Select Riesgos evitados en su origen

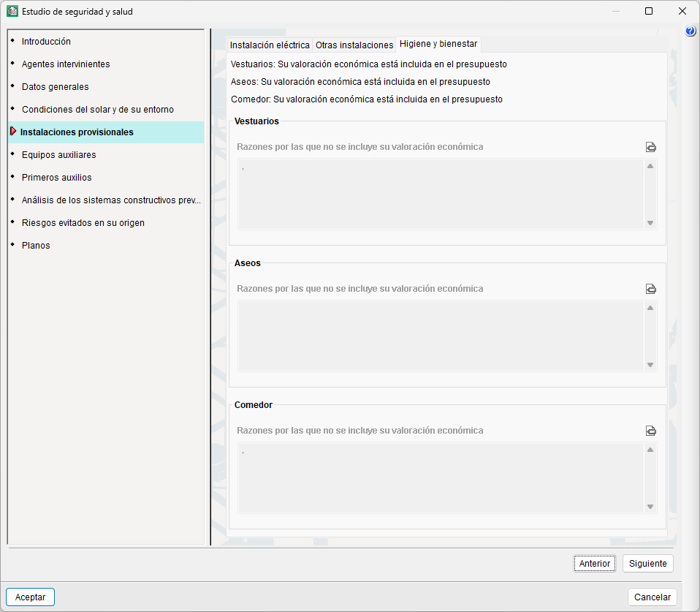83,223
